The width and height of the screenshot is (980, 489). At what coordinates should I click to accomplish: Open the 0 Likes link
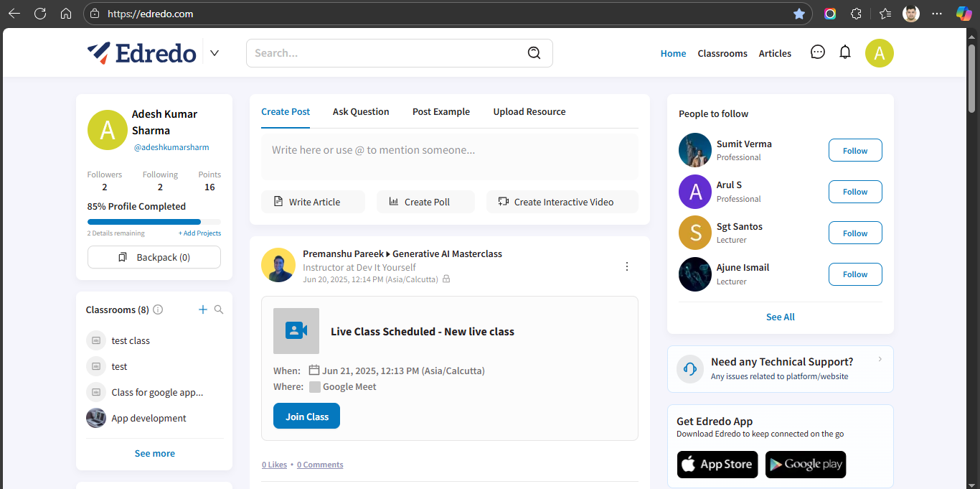pos(274,465)
